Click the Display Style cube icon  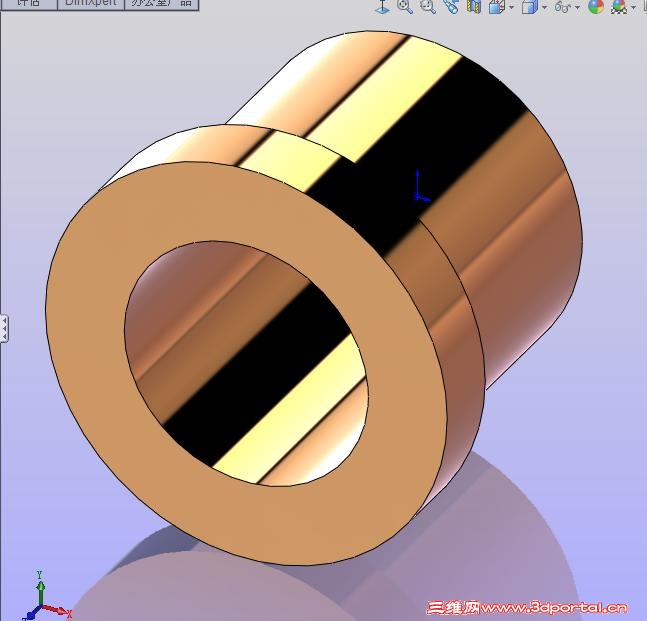(530, 7)
